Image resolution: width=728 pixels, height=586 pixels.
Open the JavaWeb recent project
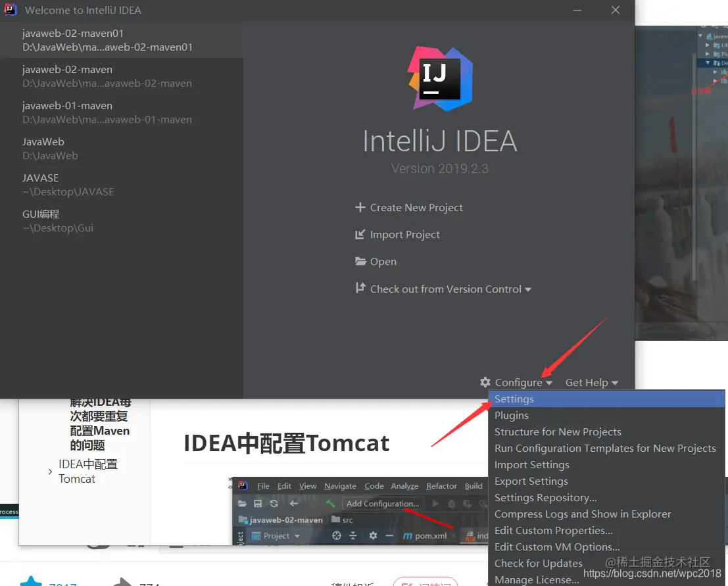click(121, 149)
